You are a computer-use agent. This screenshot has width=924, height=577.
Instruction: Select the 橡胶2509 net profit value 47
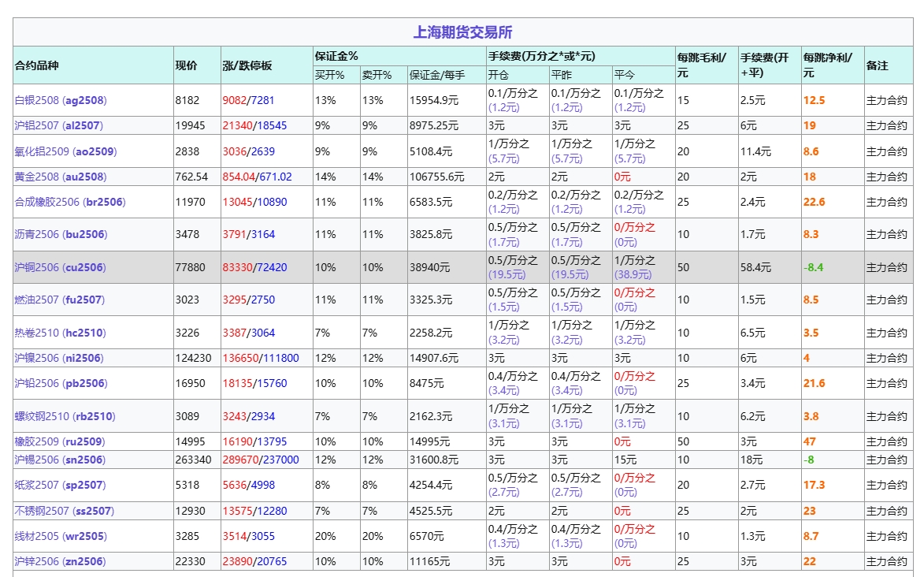pos(810,442)
